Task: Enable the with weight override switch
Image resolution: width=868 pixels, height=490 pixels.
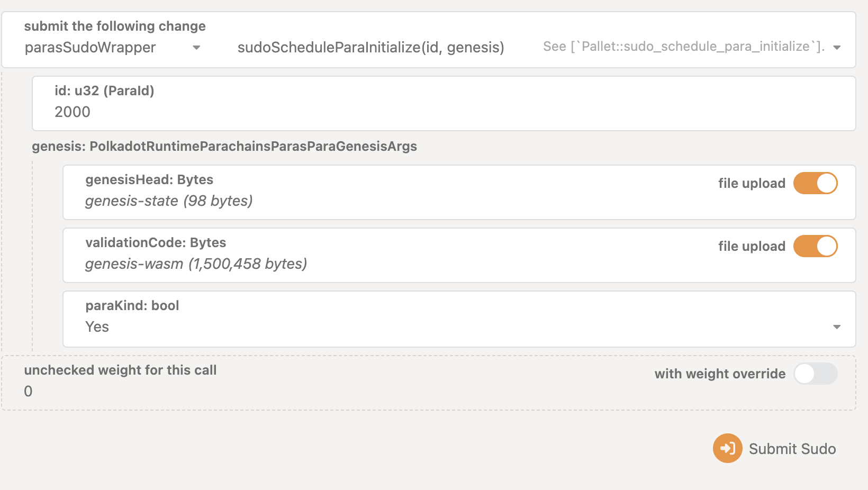Action: click(815, 374)
